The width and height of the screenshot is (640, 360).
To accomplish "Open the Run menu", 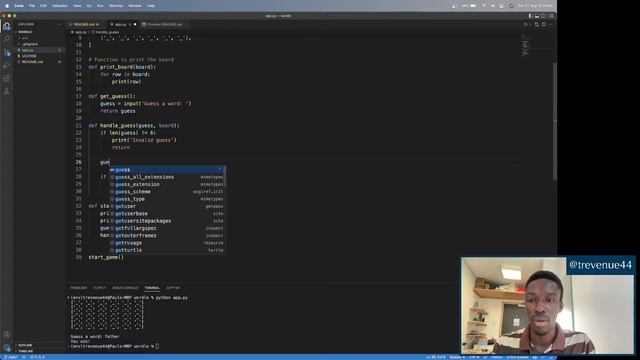I will click(100, 6).
